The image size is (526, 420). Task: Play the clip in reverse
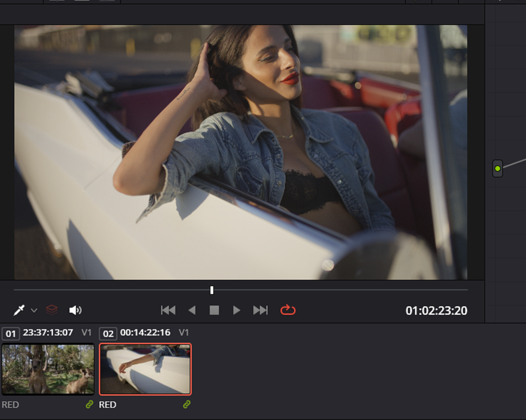pyautogui.click(x=192, y=310)
